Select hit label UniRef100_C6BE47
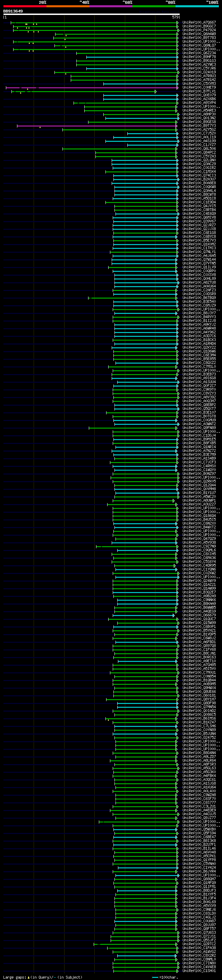The image size is (222, 980). coord(199,837)
